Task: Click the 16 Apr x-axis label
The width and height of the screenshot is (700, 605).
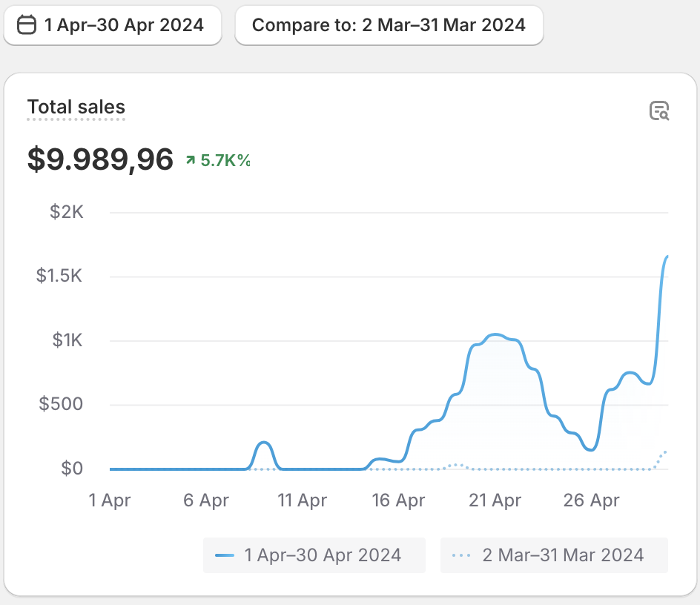Action: [x=398, y=500]
